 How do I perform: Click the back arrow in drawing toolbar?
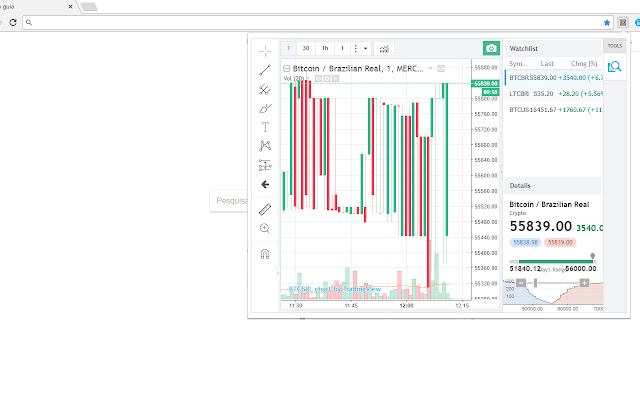click(265, 184)
